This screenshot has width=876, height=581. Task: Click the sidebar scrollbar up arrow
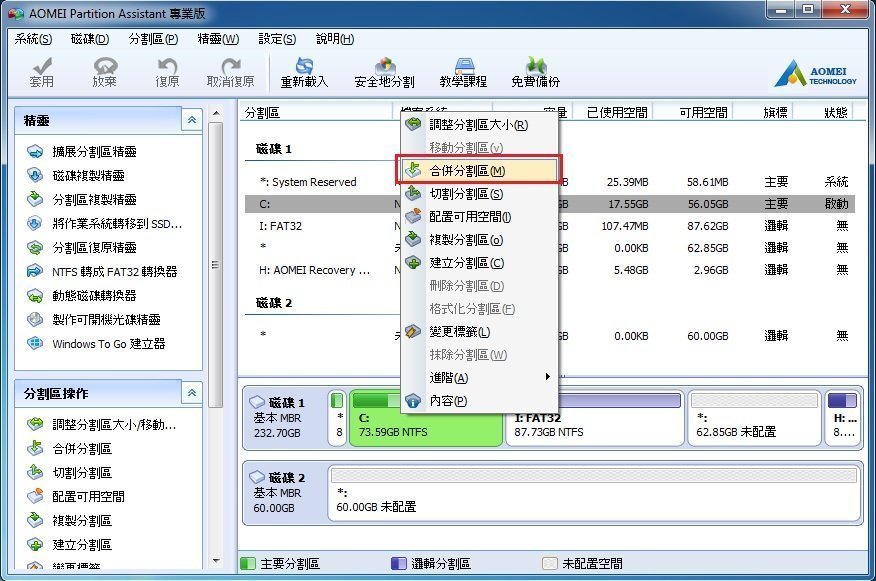coord(216,113)
